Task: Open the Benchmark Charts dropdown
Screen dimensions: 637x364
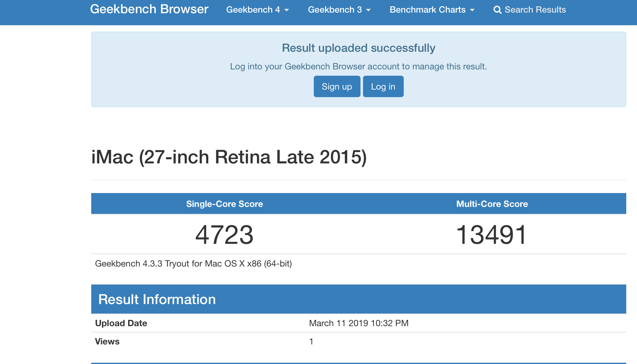Action: [432, 10]
